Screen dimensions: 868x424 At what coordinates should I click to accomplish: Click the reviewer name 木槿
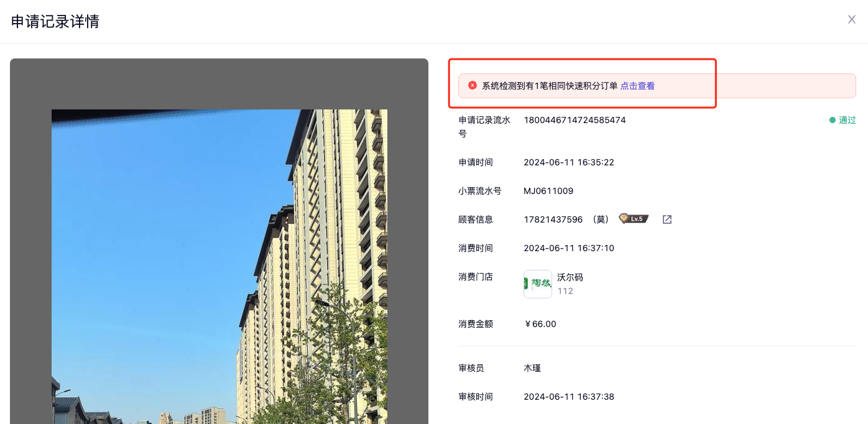click(532, 368)
